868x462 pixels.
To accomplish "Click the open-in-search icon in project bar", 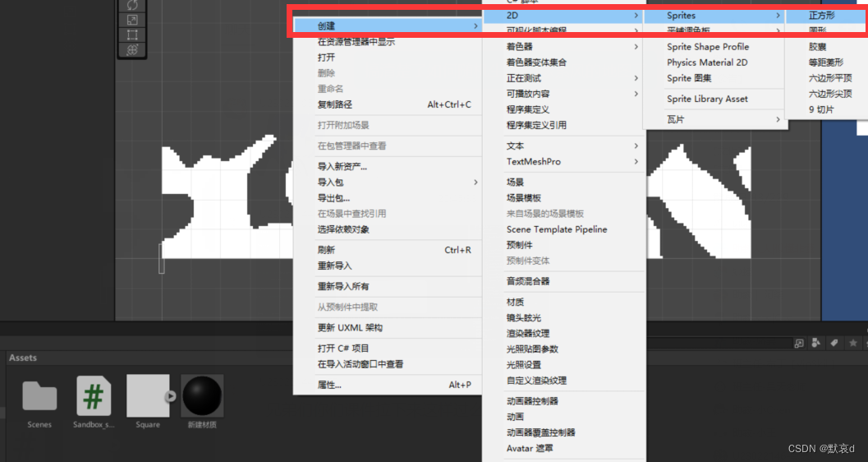I will click(x=799, y=343).
